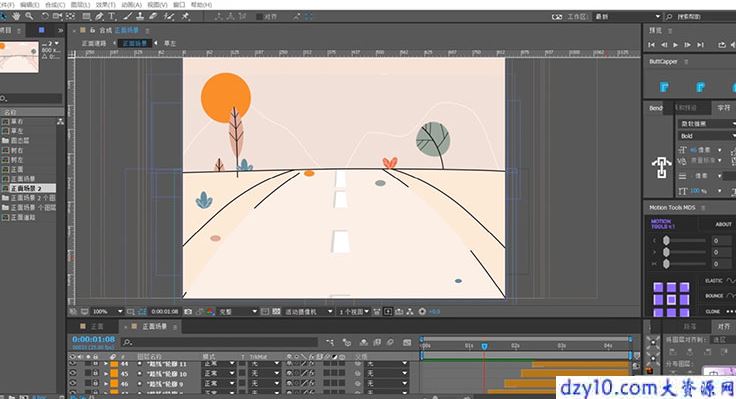Select the Hand tool in toolbar
This screenshot has height=399, width=736.
(x=16, y=16)
